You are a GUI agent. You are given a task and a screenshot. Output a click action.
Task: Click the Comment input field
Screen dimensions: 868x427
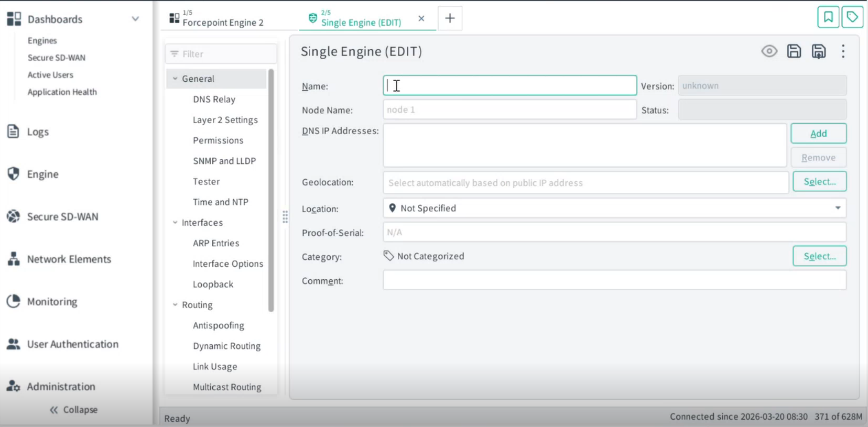pos(615,280)
